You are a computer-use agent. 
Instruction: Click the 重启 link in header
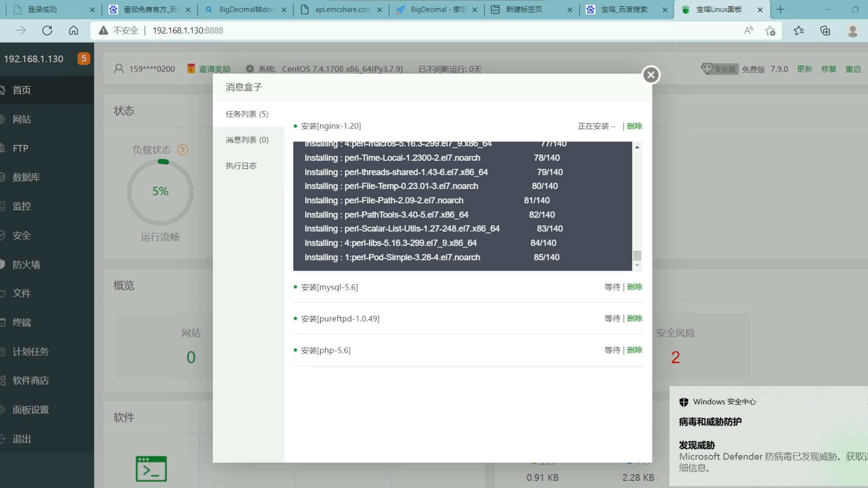click(853, 69)
